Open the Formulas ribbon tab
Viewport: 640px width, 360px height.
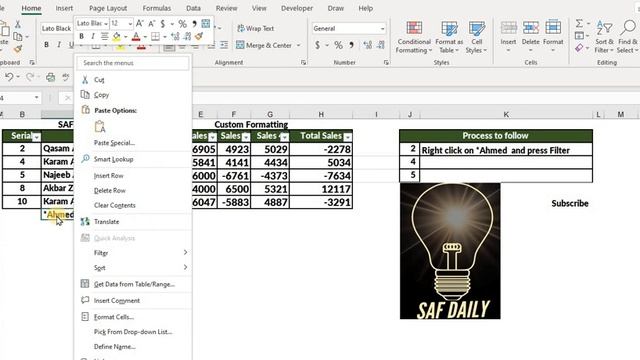[x=157, y=8]
